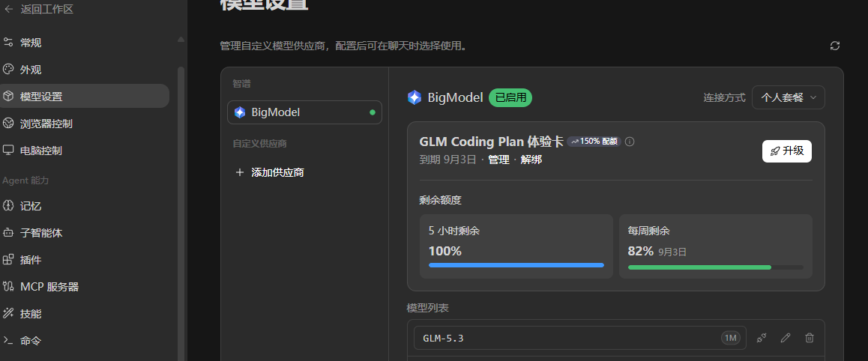Screen dimensions: 868x361
Task: Click the 子智能体 robot icon
Action: (8, 233)
